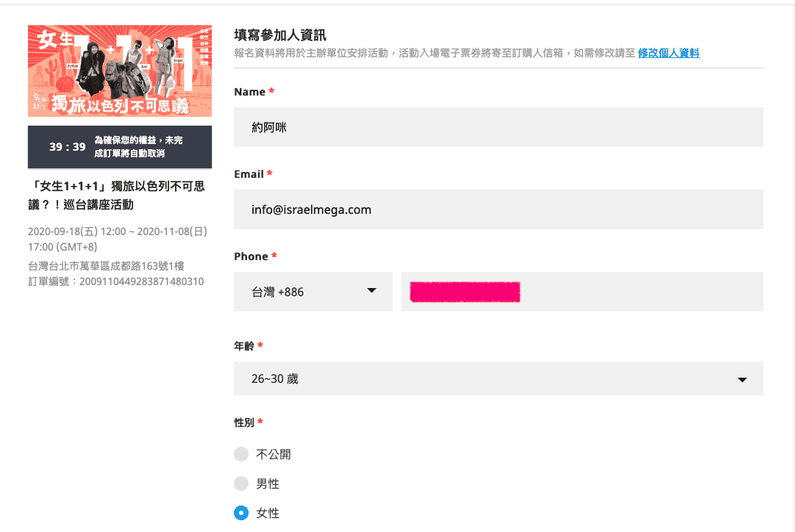Image resolution: width=795 pixels, height=532 pixels.
Task: Click the 填寫參加人資訊 heading
Action: click(280, 35)
